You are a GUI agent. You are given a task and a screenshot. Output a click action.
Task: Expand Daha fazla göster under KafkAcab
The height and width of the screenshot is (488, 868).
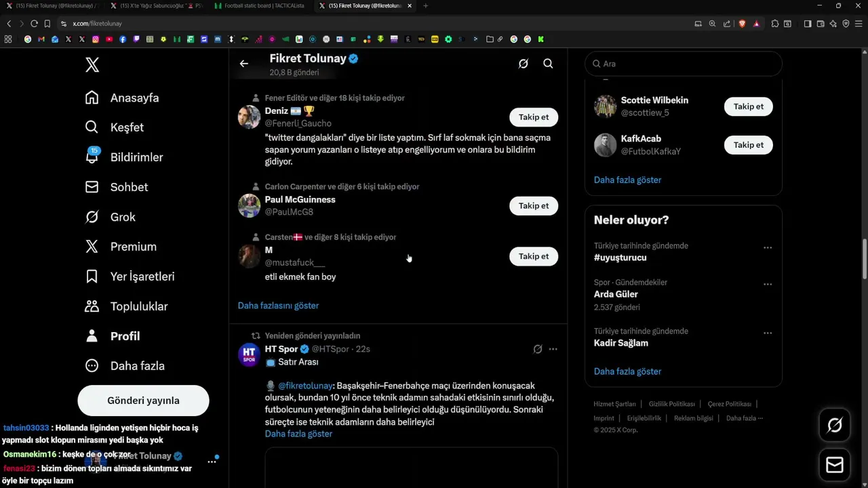[x=627, y=180]
